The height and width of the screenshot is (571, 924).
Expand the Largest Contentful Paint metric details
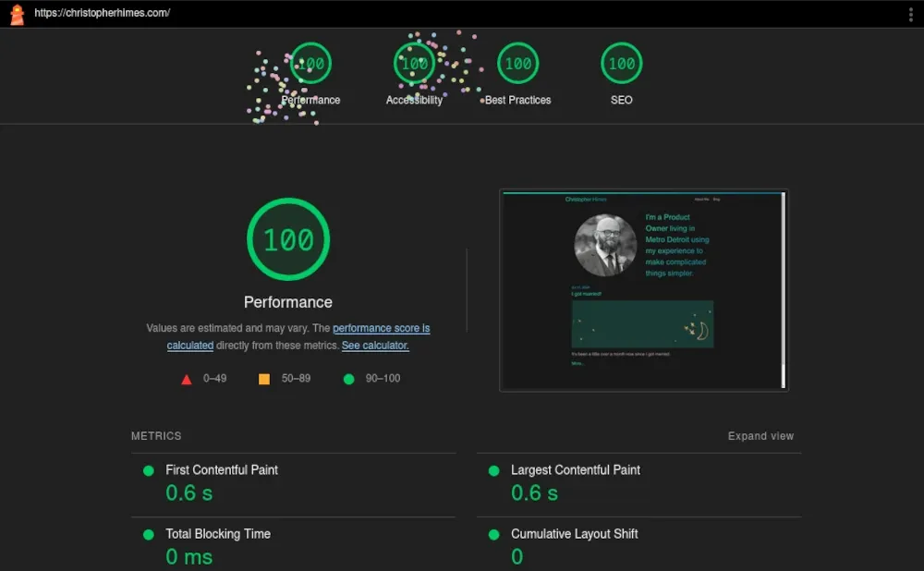(x=576, y=470)
